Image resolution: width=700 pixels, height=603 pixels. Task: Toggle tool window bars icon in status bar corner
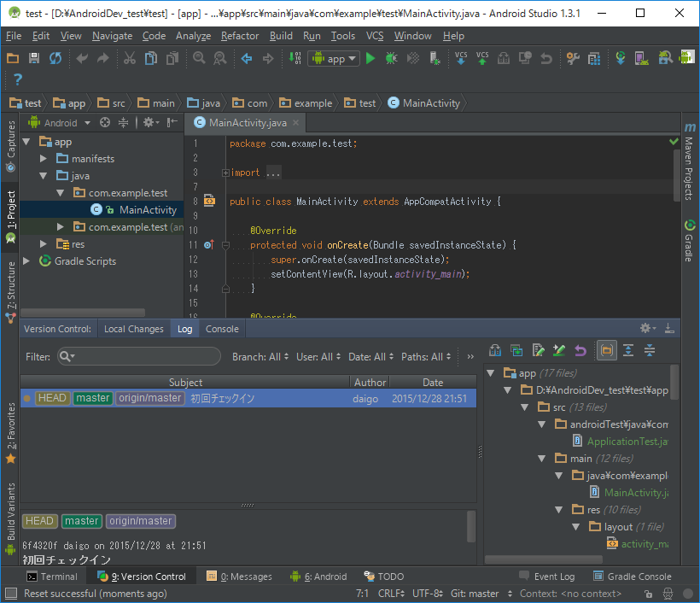tap(11, 594)
